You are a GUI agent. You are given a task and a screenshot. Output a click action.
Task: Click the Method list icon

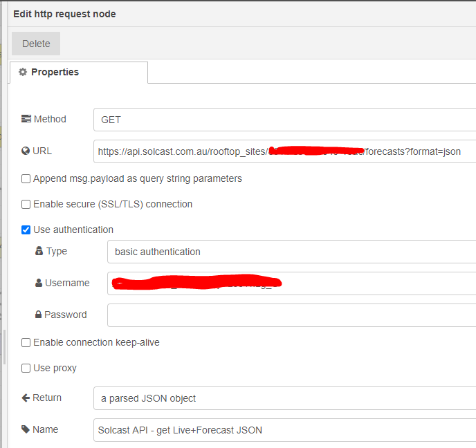point(26,119)
